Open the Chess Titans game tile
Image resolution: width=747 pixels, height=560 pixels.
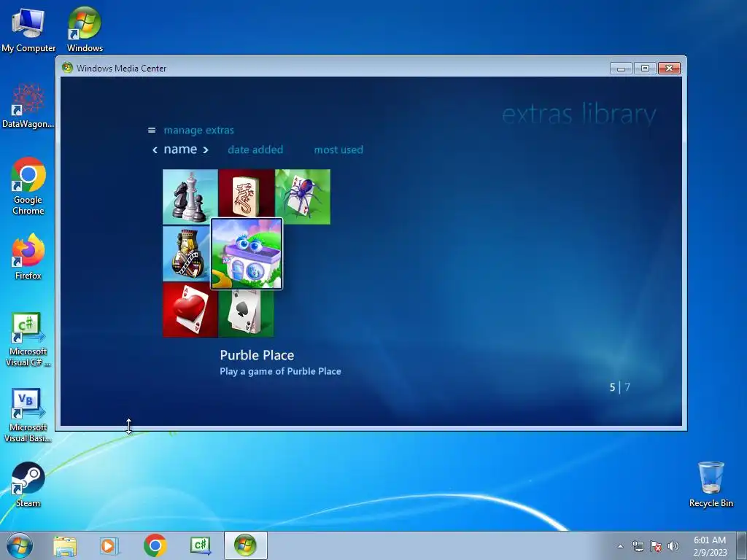(190, 197)
